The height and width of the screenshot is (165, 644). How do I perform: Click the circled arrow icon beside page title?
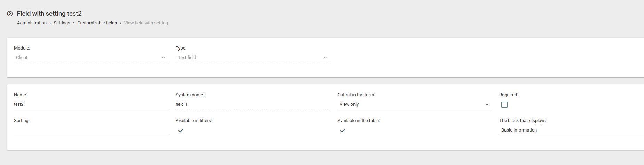coord(10,14)
